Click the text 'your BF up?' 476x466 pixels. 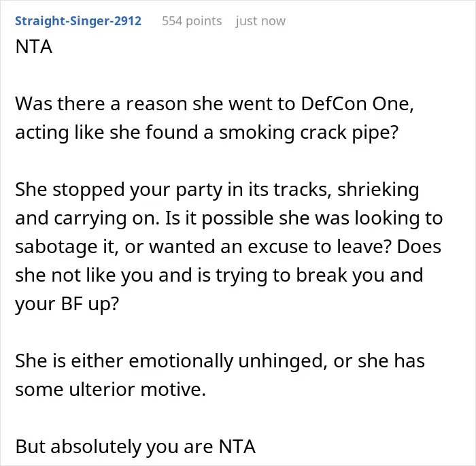[67, 304]
